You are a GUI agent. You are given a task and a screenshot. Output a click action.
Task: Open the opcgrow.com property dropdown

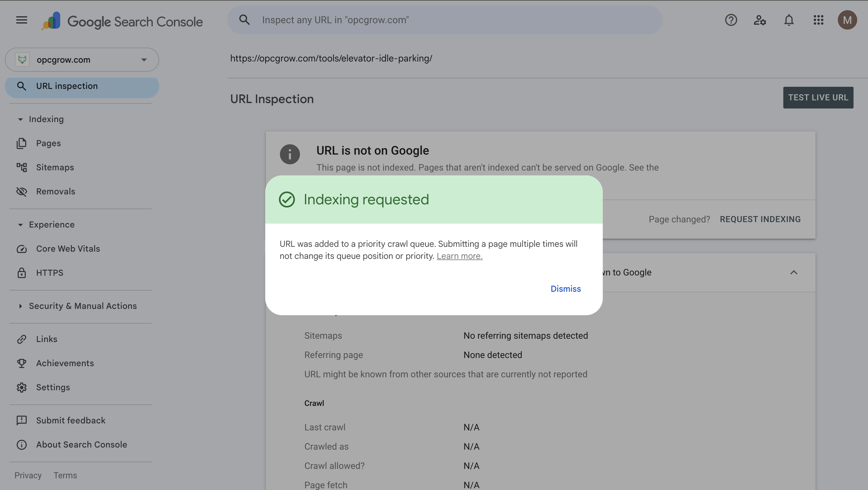(82, 60)
